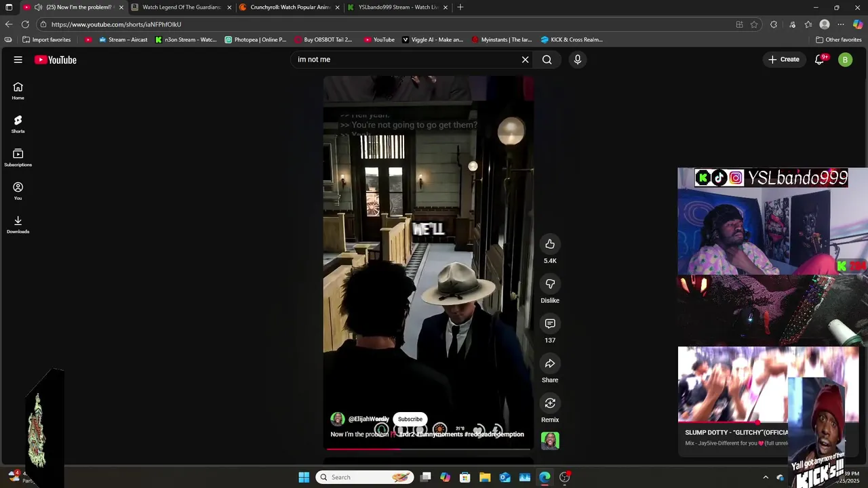The width and height of the screenshot is (868, 488).
Task: Open Downloads in the YouTube sidebar
Action: [x=18, y=224]
